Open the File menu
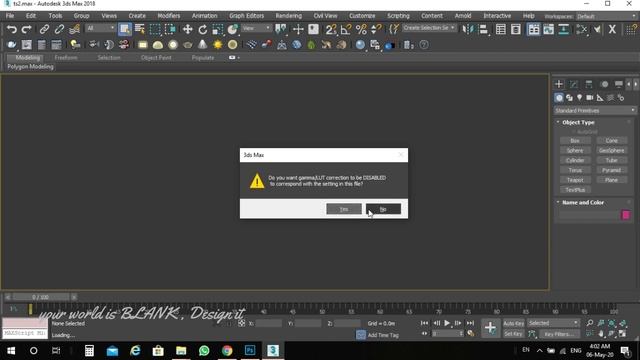Screen dimensions: 640x360 point(10,16)
